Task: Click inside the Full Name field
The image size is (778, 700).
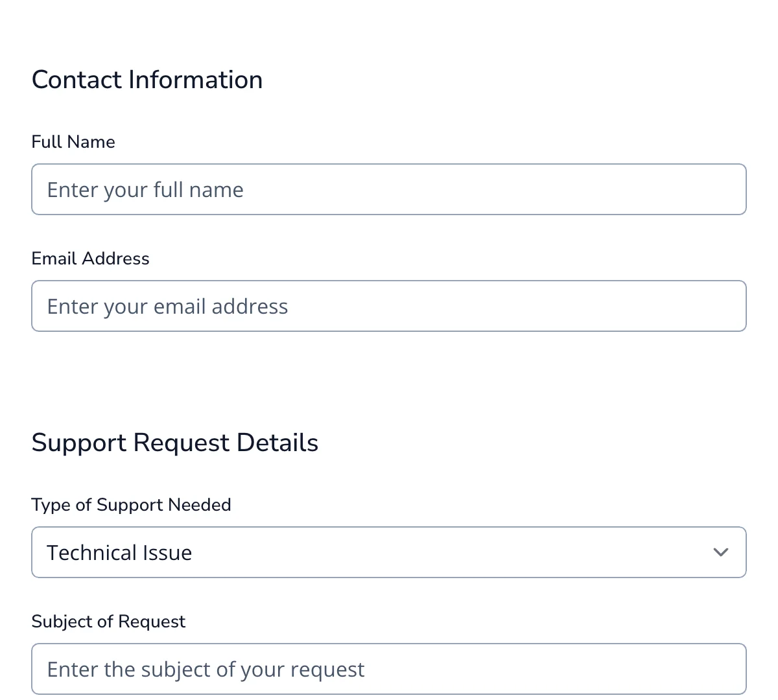Action: pos(389,189)
